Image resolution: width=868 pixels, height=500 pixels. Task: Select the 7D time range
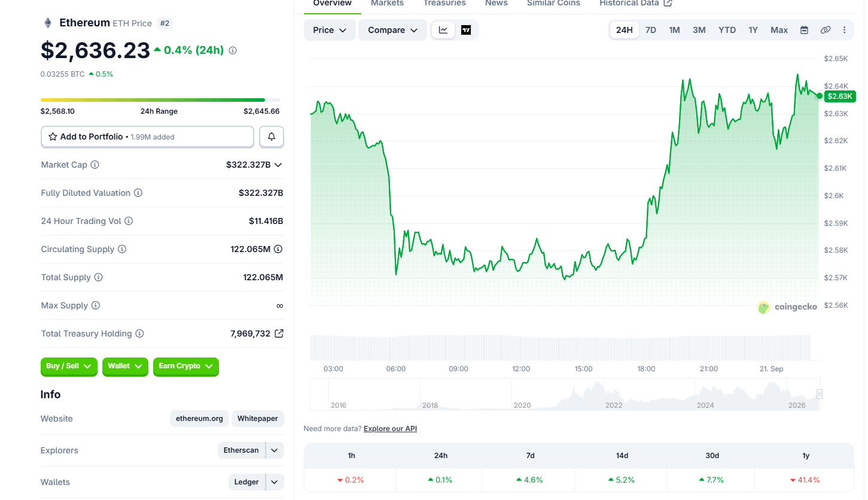click(x=651, y=30)
